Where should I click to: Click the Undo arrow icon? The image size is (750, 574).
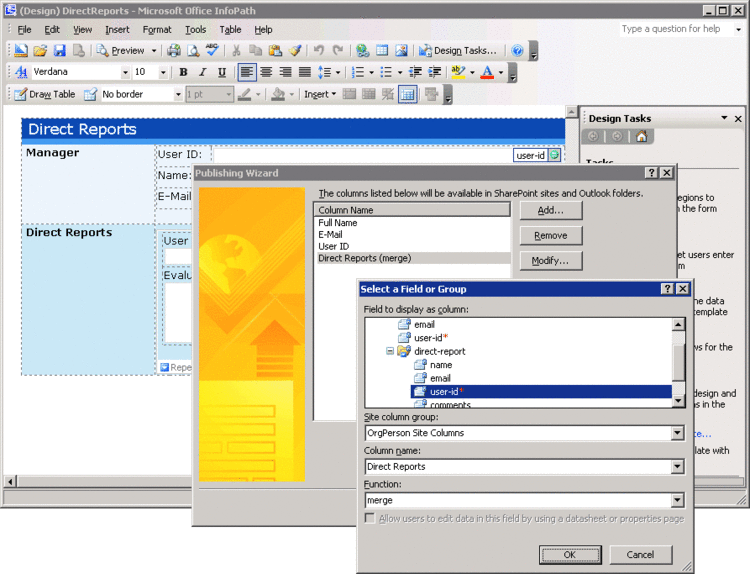(x=319, y=50)
